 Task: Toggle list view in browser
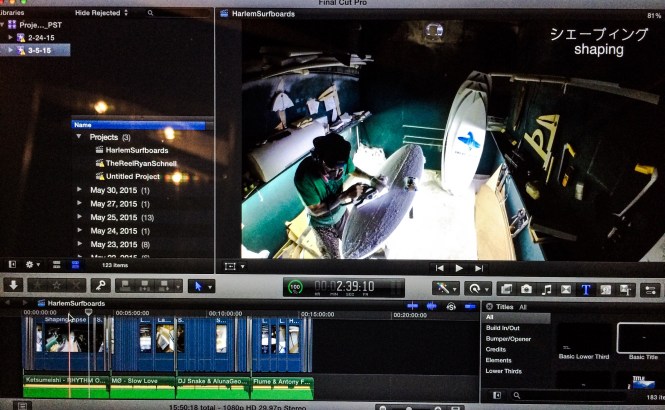click(x=73, y=265)
